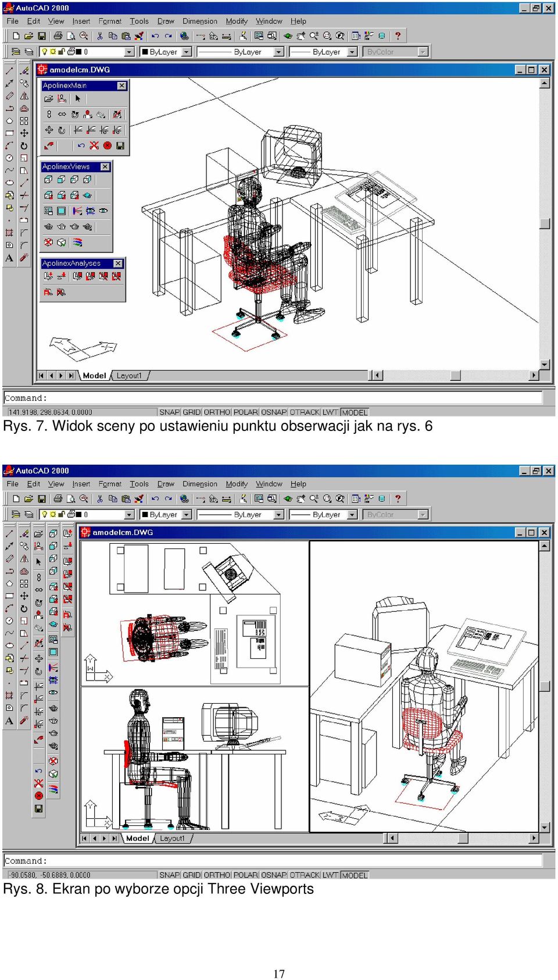Click New file icon in Rys. 7 window
Viewport: 558px width, 980px height.
(x=16, y=36)
